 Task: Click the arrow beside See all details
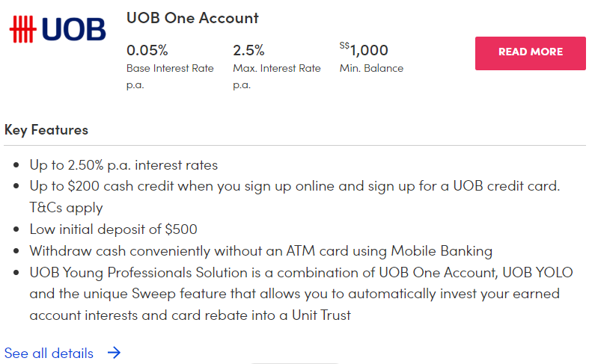114,353
